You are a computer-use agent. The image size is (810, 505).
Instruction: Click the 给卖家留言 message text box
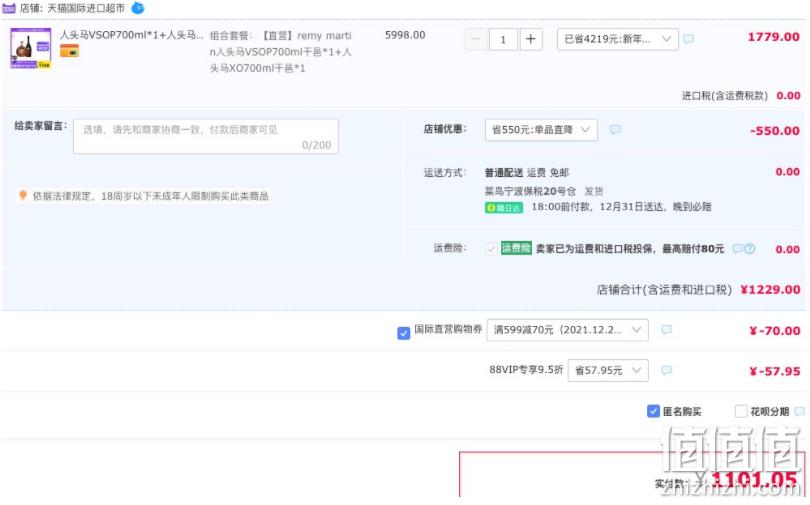(x=206, y=136)
